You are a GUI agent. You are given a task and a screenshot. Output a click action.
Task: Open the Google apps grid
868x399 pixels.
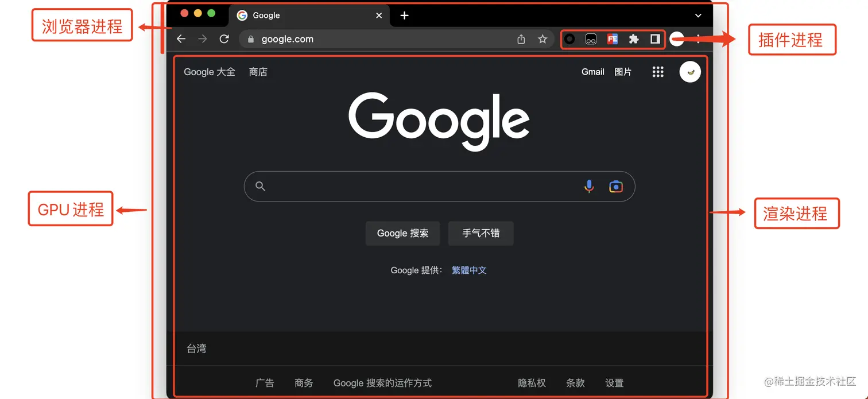(x=658, y=72)
